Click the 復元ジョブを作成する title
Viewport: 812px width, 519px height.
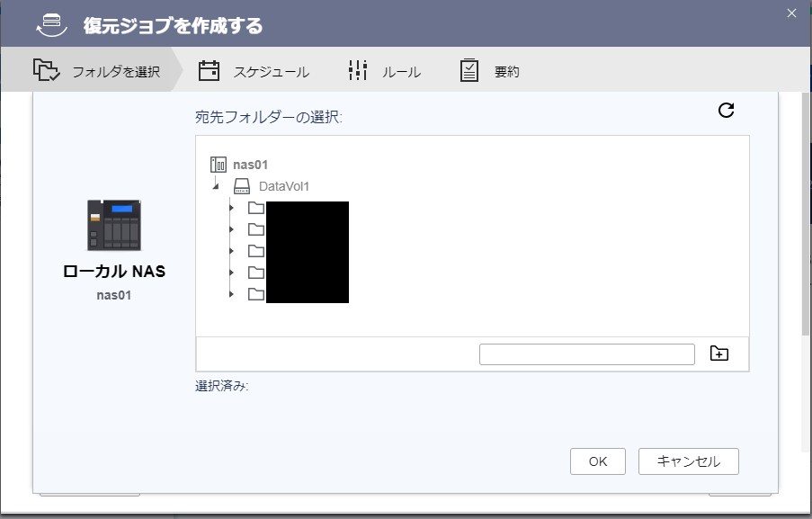pyautogui.click(x=173, y=25)
